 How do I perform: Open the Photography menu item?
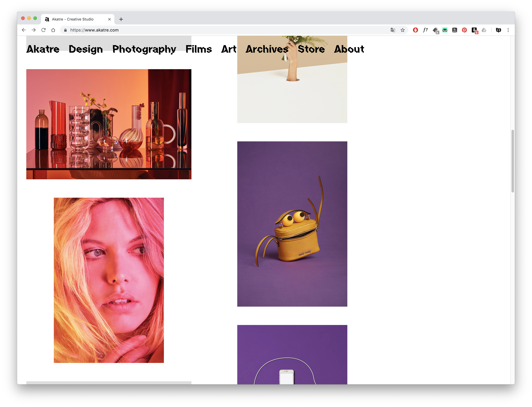[x=144, y=49]
